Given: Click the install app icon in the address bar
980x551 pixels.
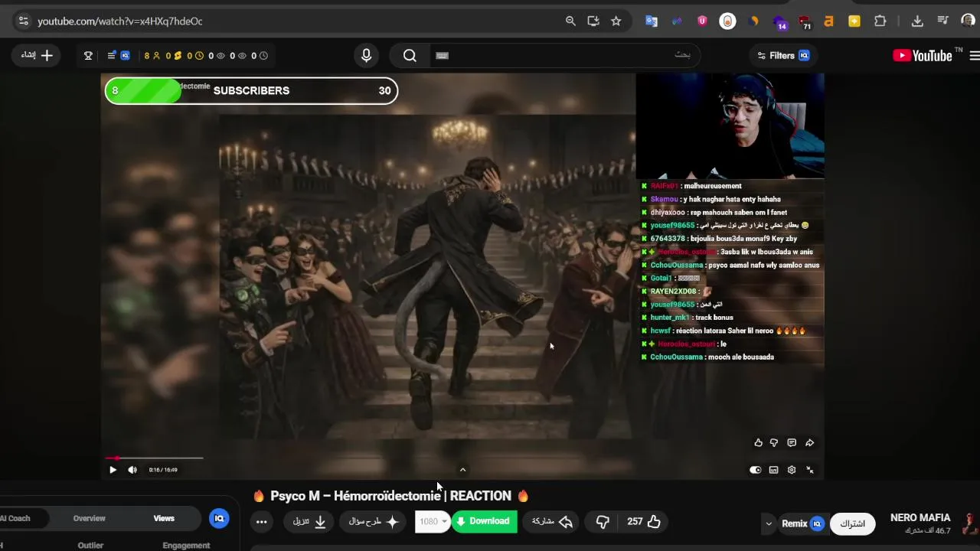Looking at the screenshot, I should pyautogui.click(x=593, y=21).
